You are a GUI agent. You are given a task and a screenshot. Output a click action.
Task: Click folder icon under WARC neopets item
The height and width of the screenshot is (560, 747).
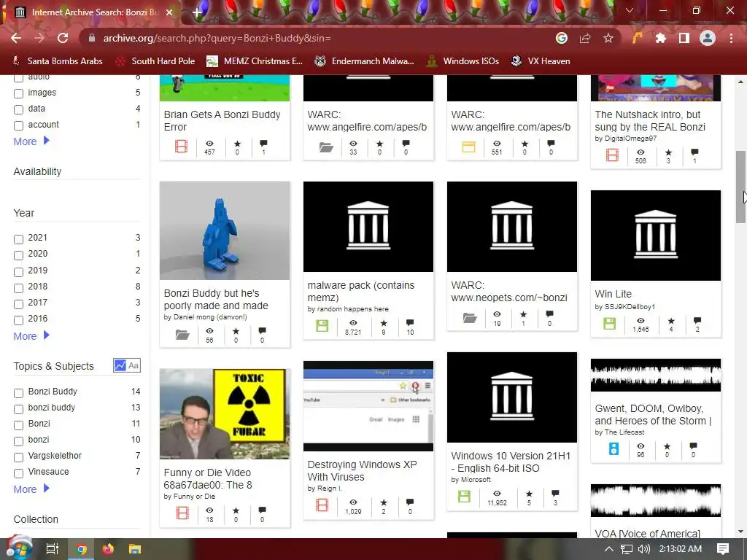pyautogui.click(x=470, y=318)
